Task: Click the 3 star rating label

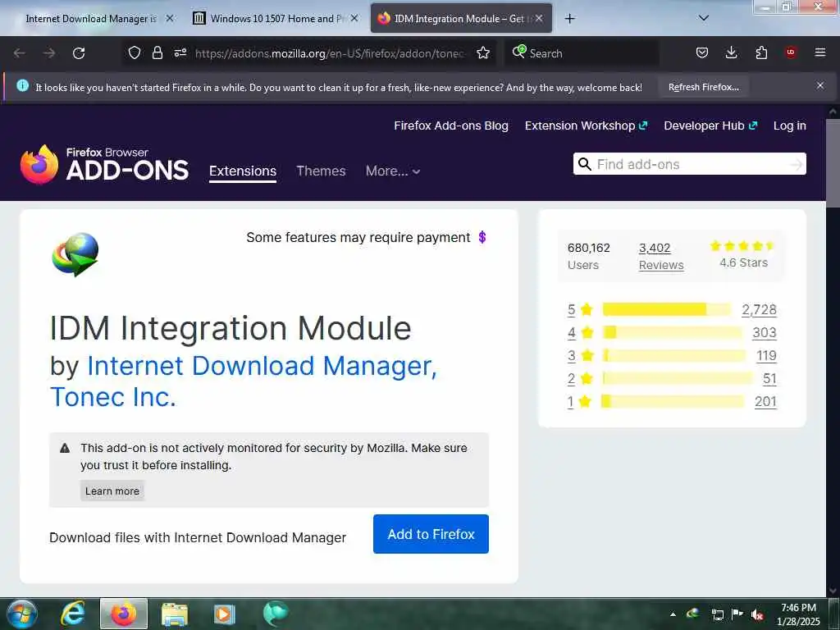Action: (581, 355)
